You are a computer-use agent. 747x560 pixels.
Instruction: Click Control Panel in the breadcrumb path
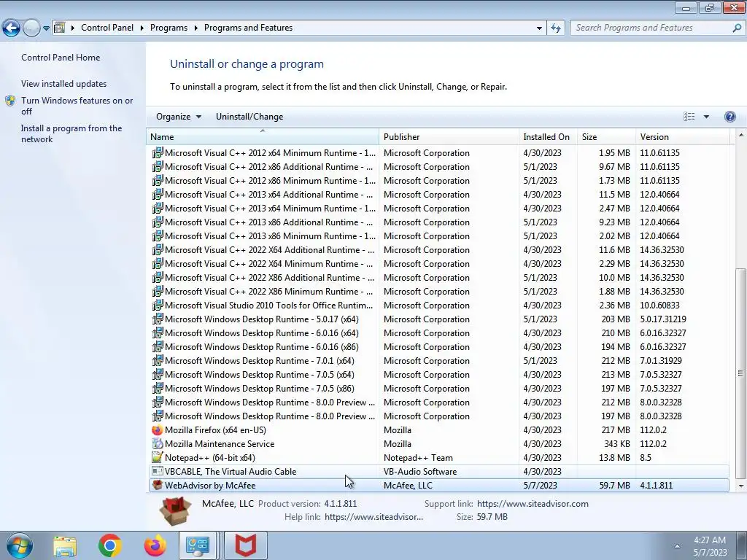click(x=107, y=28)
